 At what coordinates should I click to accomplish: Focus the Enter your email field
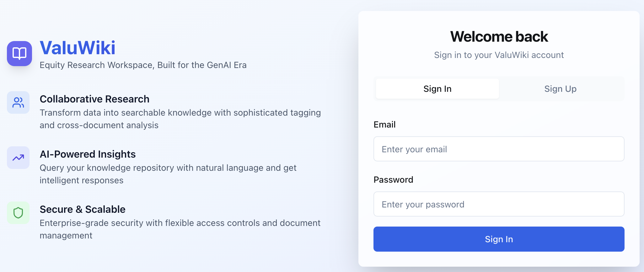(499, 149)
